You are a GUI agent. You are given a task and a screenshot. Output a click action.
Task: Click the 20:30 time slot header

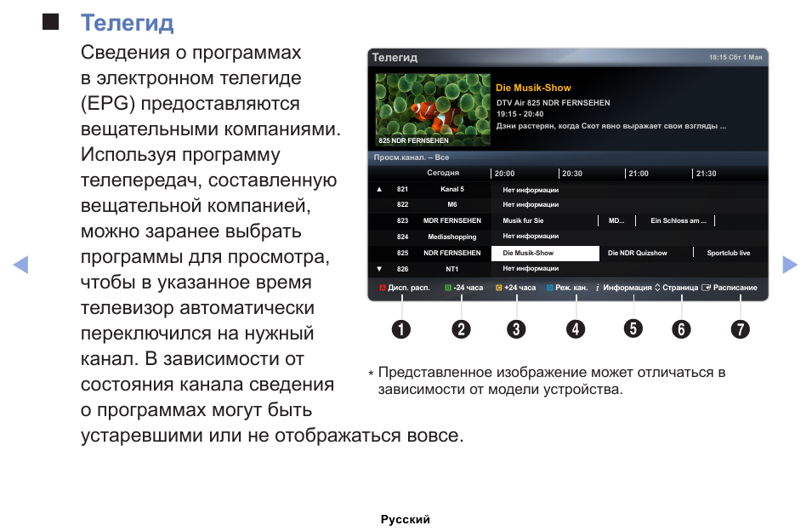(572, 174)
